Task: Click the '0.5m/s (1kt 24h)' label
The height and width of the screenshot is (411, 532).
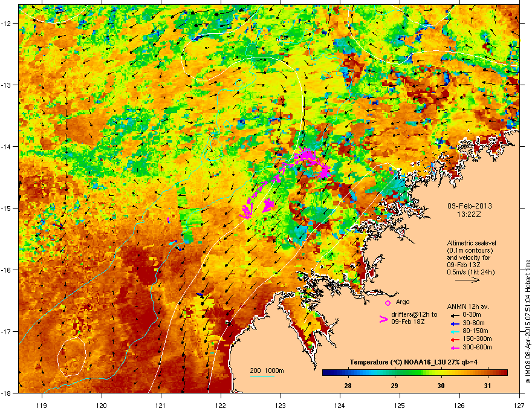Action: coord(470,272)
